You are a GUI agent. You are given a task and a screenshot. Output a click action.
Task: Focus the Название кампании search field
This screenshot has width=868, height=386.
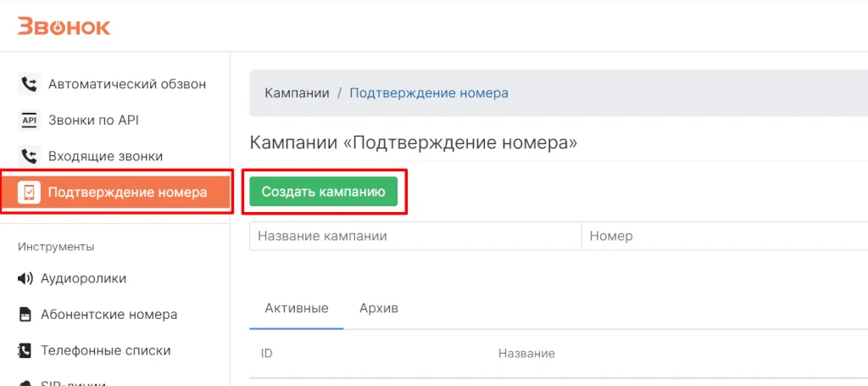415,236
